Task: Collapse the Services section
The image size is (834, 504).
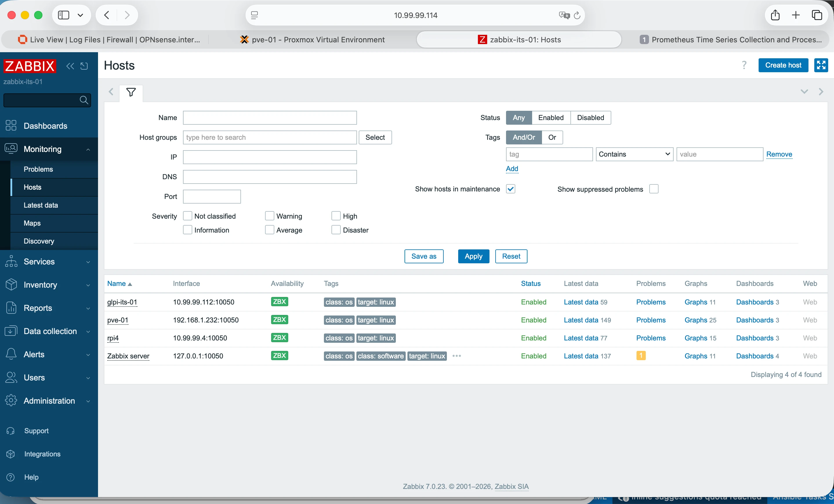Action: (x=88, y=262)
